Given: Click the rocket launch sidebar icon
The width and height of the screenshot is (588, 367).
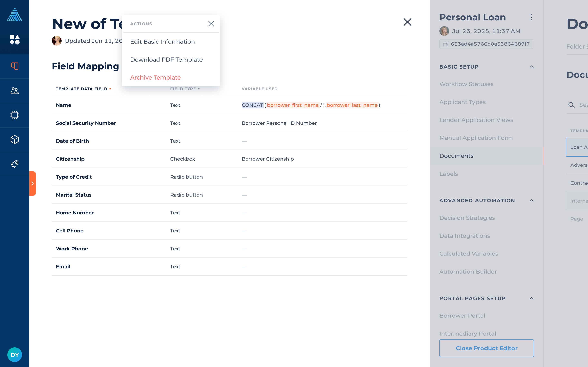Looking at the screenshot, I should [14, 164].
